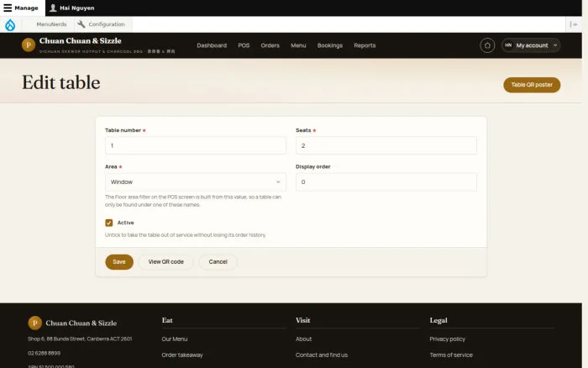588x368 pixels.
Task: Click the home icon in the header
Action: (x=487, y=45)
